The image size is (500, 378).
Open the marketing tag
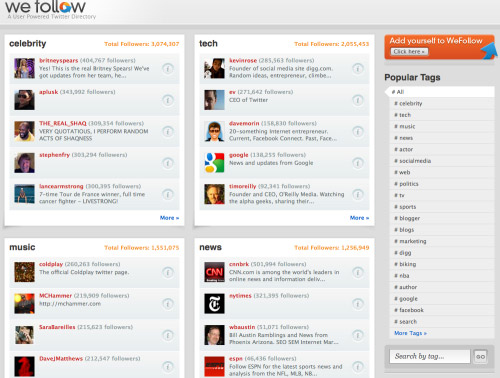tap(410, 241)
